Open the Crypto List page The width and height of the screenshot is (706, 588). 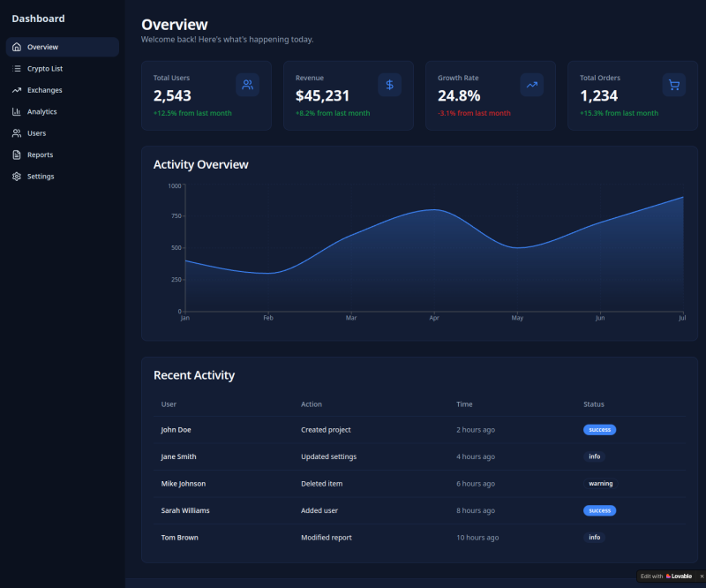(63, 69)
